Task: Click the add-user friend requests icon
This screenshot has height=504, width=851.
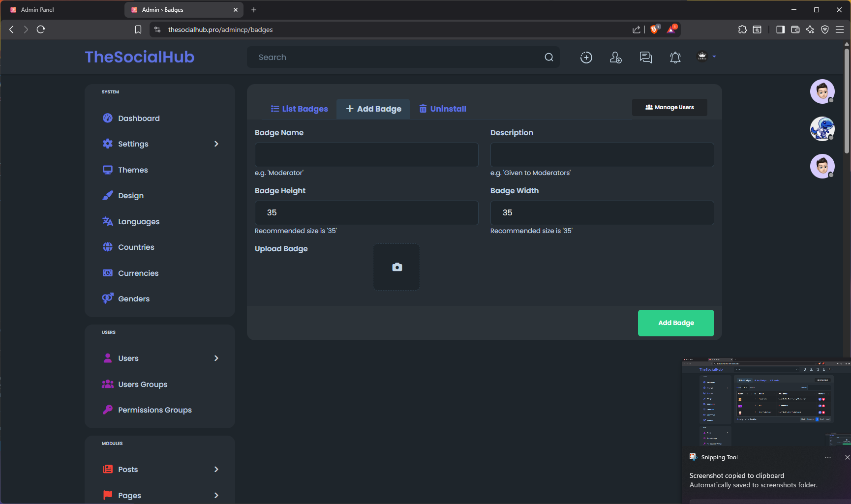Action: [x=615, y=58]
